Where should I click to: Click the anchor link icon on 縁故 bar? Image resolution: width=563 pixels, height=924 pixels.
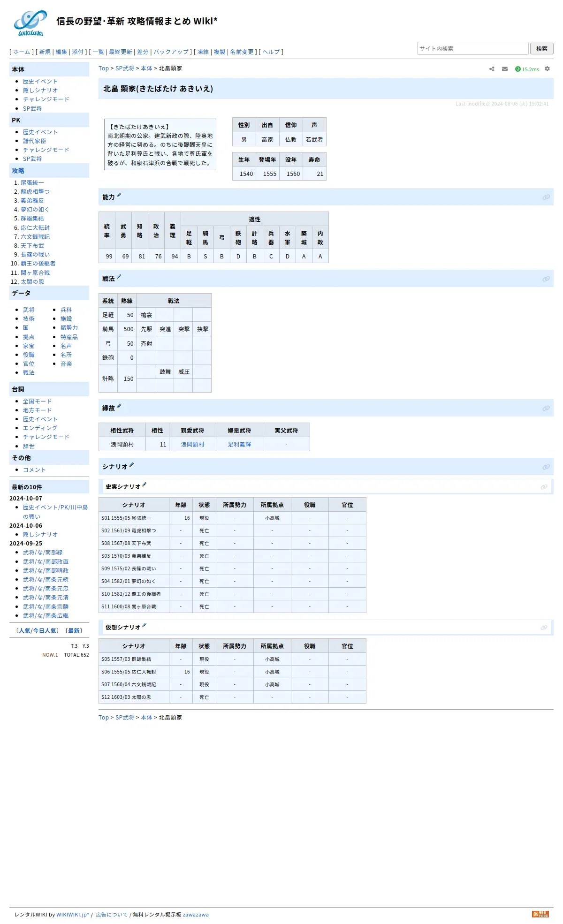coord(546,409)
